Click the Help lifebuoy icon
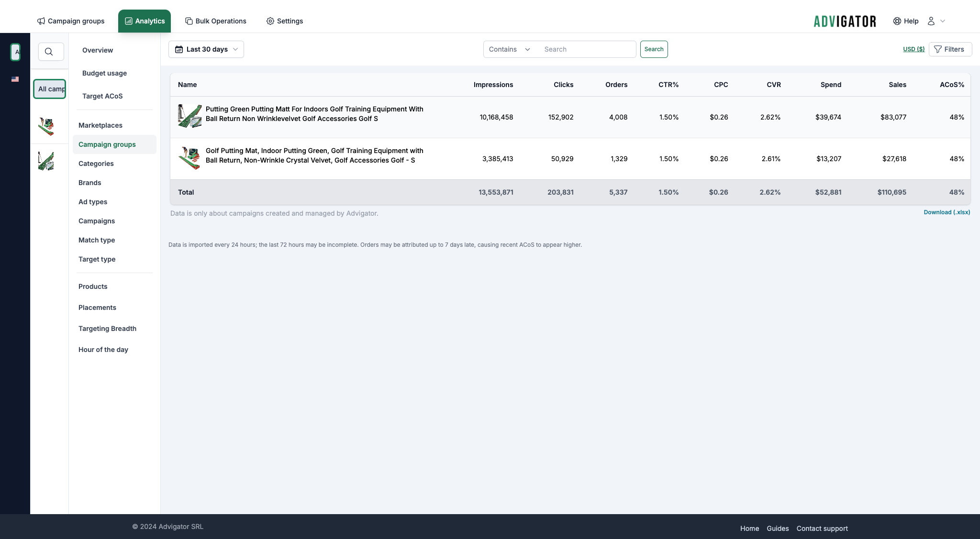 [897, 21]
